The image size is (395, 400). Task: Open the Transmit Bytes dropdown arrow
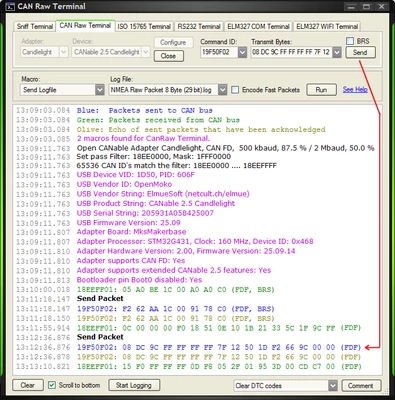point(337,52)
